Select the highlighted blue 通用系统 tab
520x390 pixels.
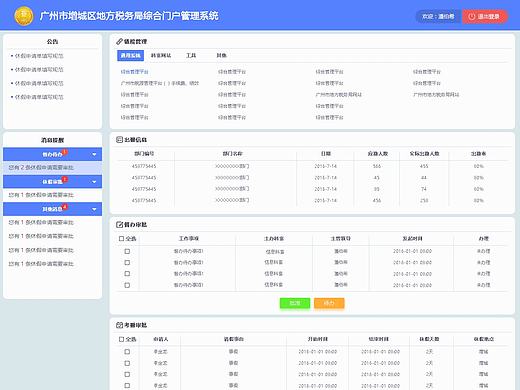pyautogui.click(x=130, y=55)
